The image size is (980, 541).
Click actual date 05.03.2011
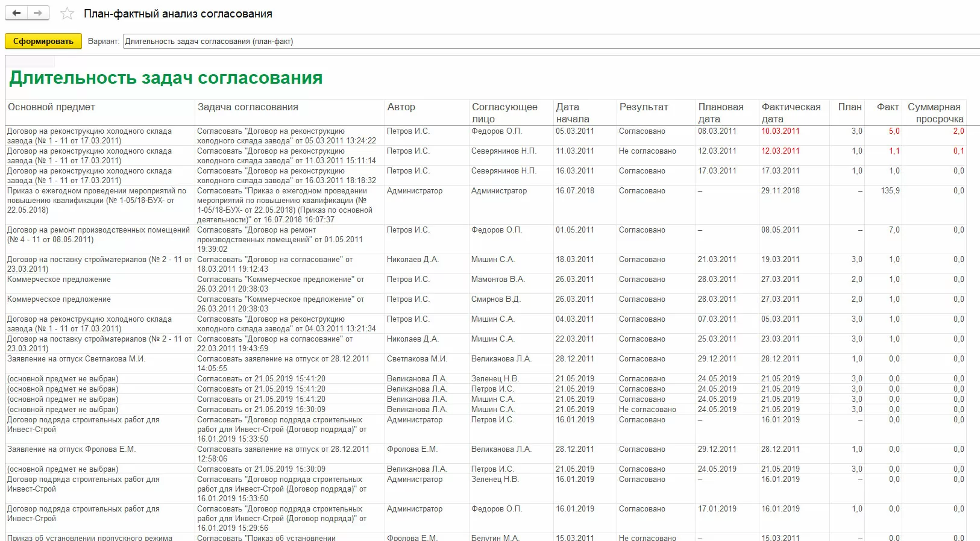coord(780,319)
